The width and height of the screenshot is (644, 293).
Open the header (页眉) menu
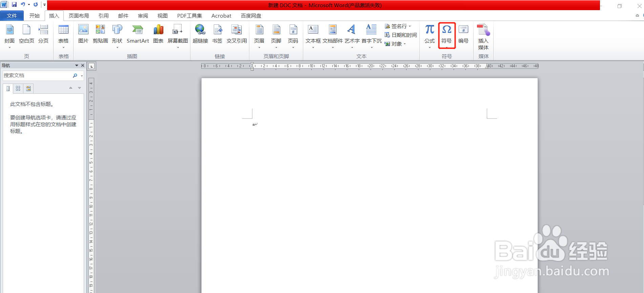[259, 36]
